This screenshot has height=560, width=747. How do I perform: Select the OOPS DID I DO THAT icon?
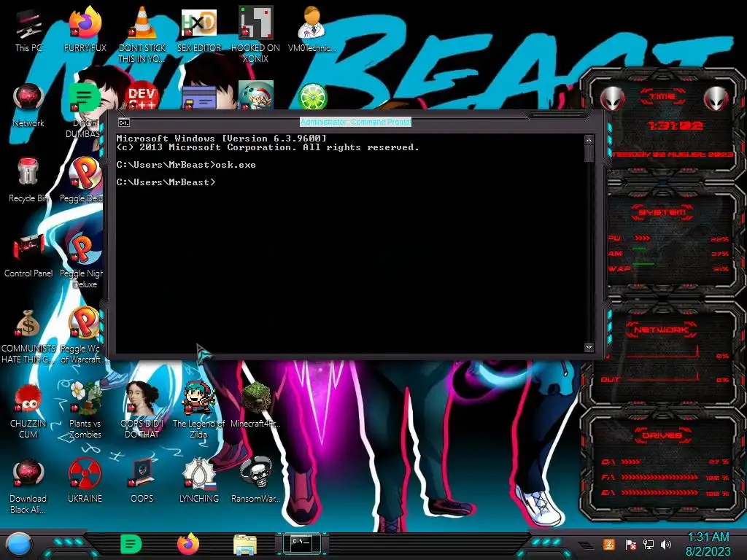click(x=142, y=410)
